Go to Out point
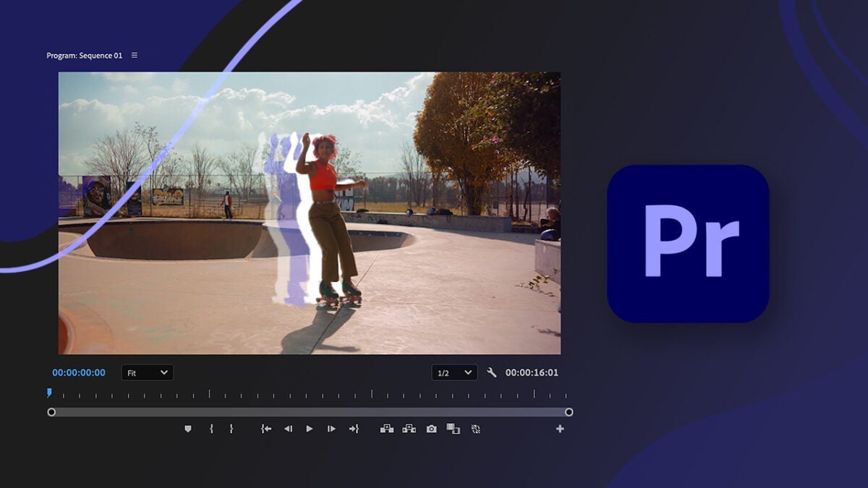 click(x=354, y=429)
